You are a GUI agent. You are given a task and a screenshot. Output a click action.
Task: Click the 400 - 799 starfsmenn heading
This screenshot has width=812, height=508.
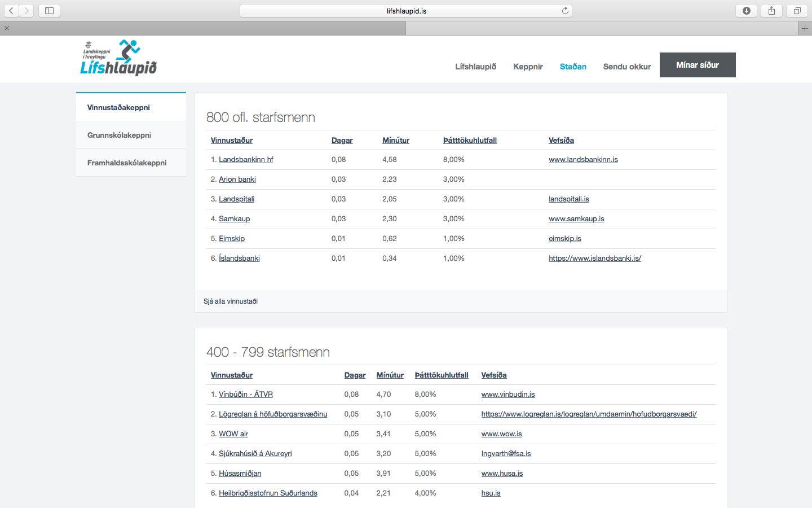coord(268,352)
